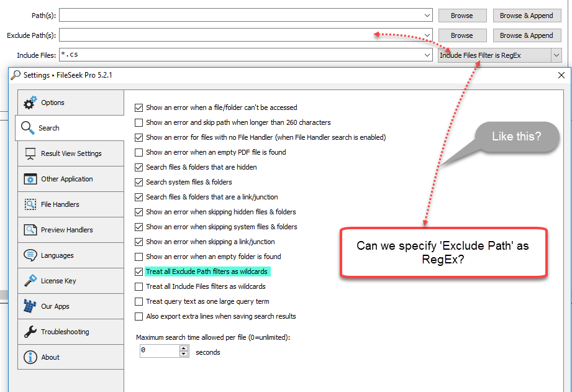
Task: Expand the Path(s) combo box arrow
Action: click(427, 16)
